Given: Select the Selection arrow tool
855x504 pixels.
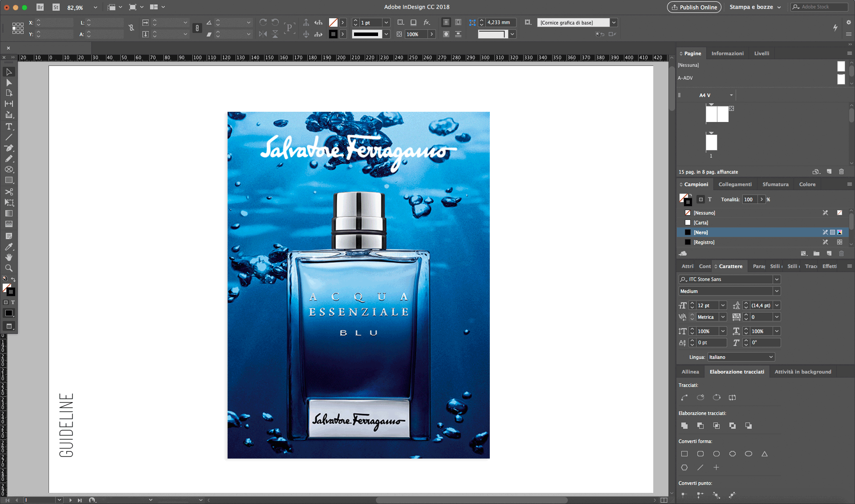Looking at the screenshot, I should (x=9, y=72).
